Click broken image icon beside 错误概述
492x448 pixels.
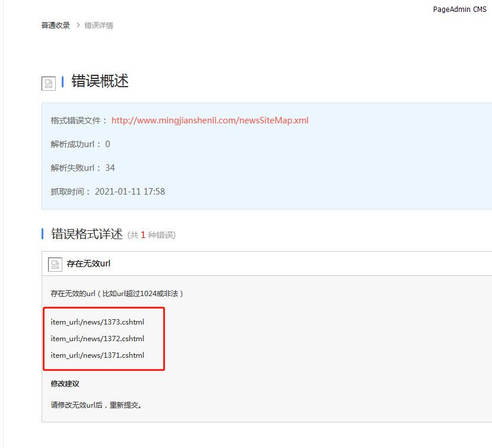click(49, 84)
